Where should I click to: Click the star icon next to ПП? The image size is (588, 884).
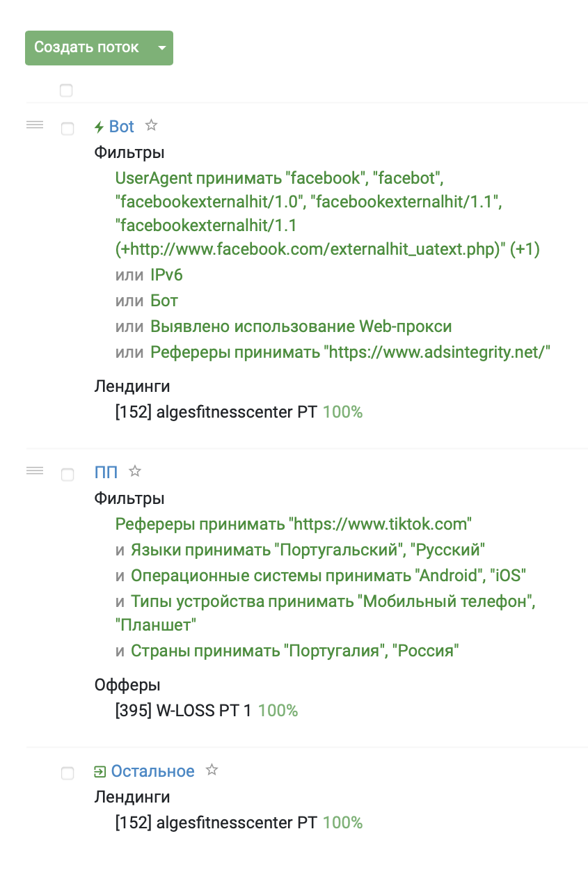pyautogui.click(x=135, y=472)
